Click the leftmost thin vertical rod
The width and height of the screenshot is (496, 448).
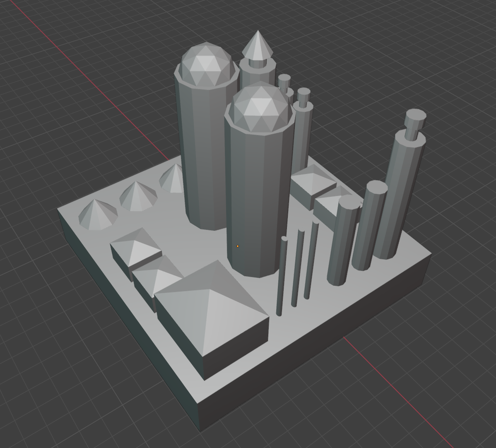(282, 276)
